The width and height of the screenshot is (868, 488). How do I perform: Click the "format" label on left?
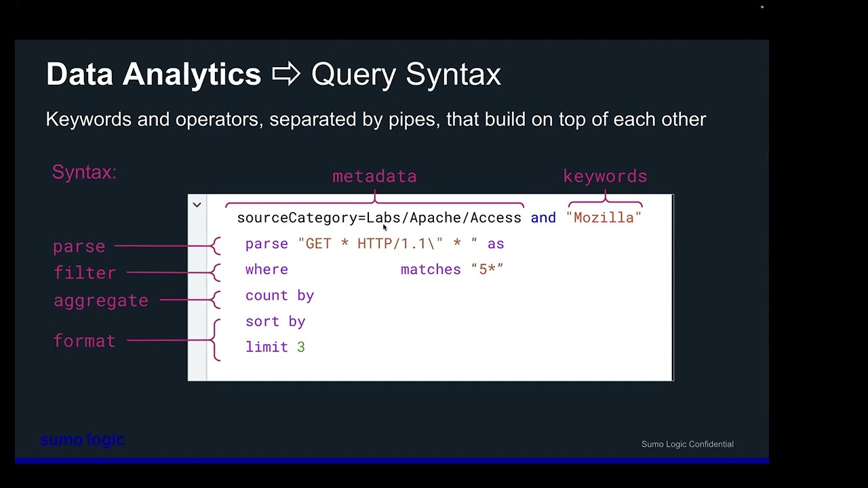(x=84, y=341)
